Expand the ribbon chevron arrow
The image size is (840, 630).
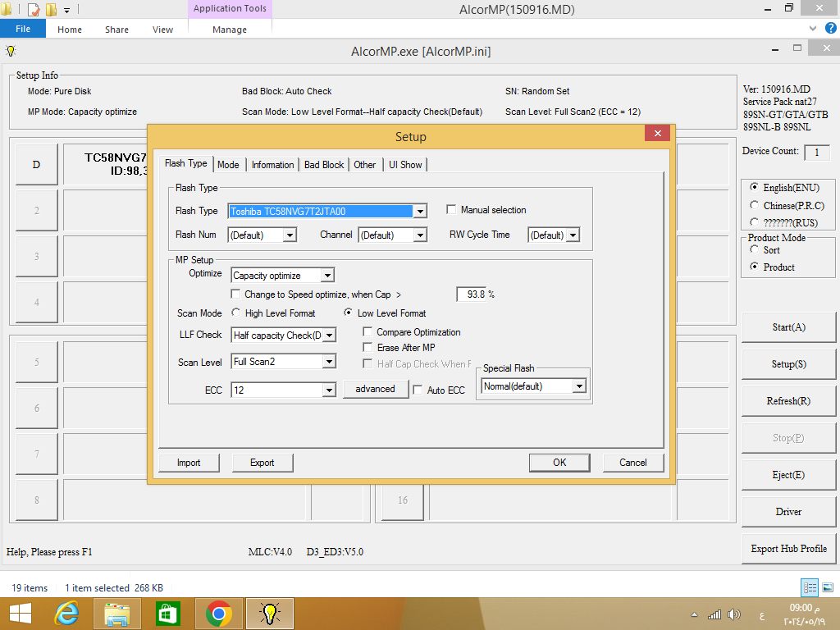point(813,29)
